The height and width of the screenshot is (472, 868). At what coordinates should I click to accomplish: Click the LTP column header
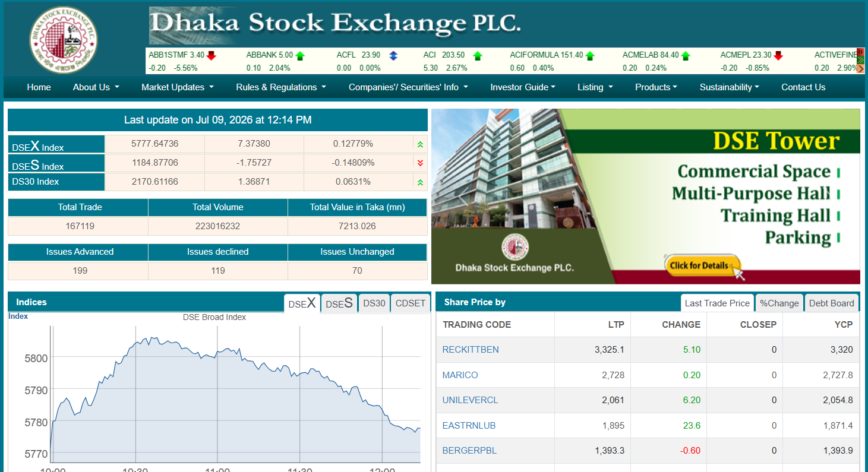[616, 325]
